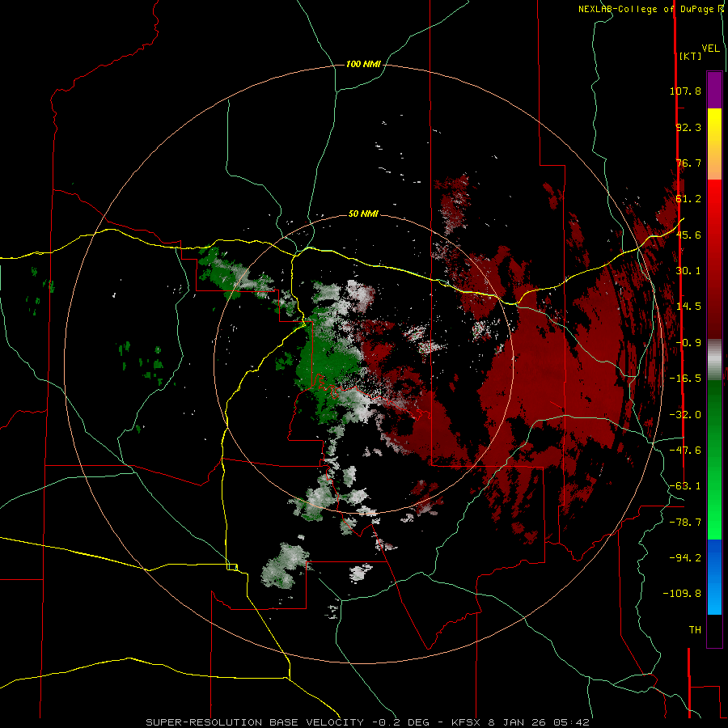Click the -16.5 legend value
The height and width of the screenshot is (728, 728).
point(685,379)
